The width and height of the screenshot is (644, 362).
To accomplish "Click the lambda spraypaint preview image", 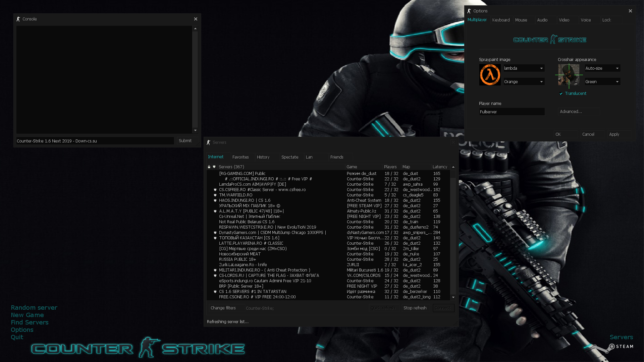I will coord(490,75).
